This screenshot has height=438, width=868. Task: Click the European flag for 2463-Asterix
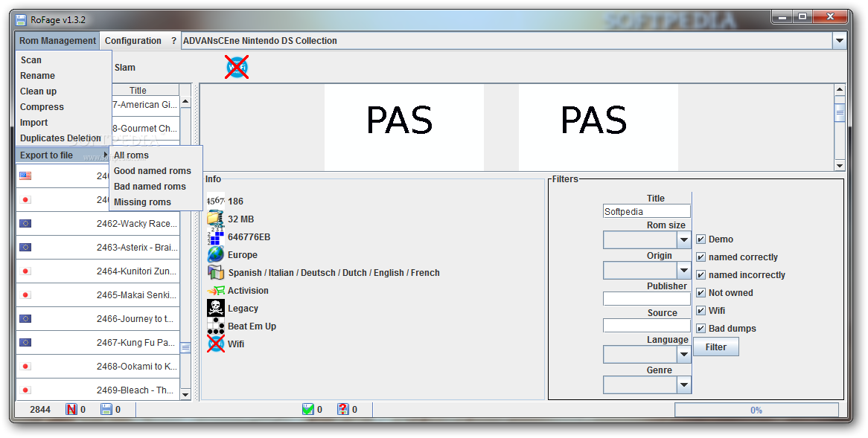point(25,247)
